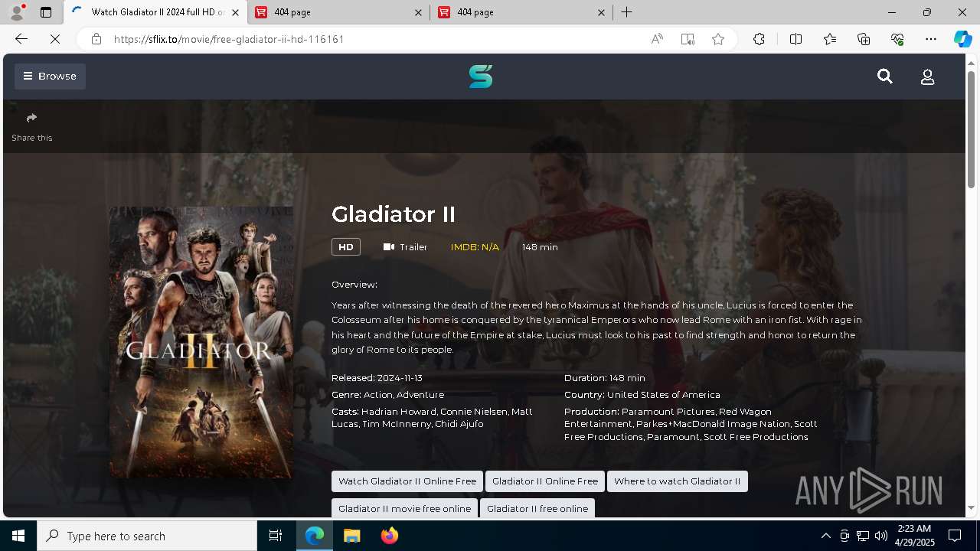Image resolution: width=980 pixels, height=551 pixels.
Task: Click the address bar URL
Action: pos(229,39)
